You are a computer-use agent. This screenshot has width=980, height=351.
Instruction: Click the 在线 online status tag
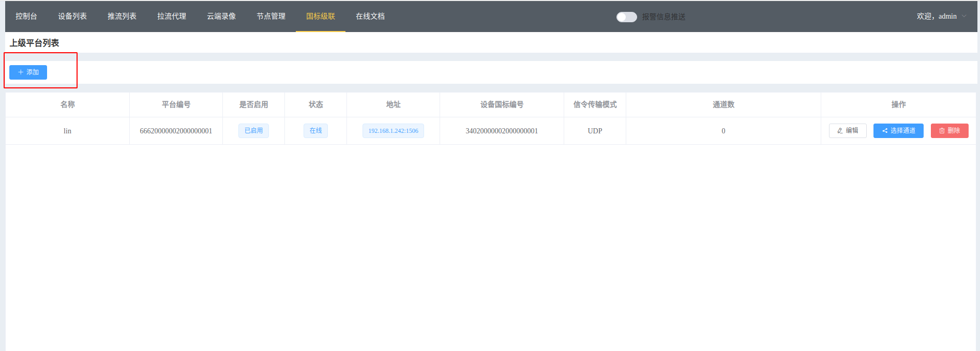315,131
